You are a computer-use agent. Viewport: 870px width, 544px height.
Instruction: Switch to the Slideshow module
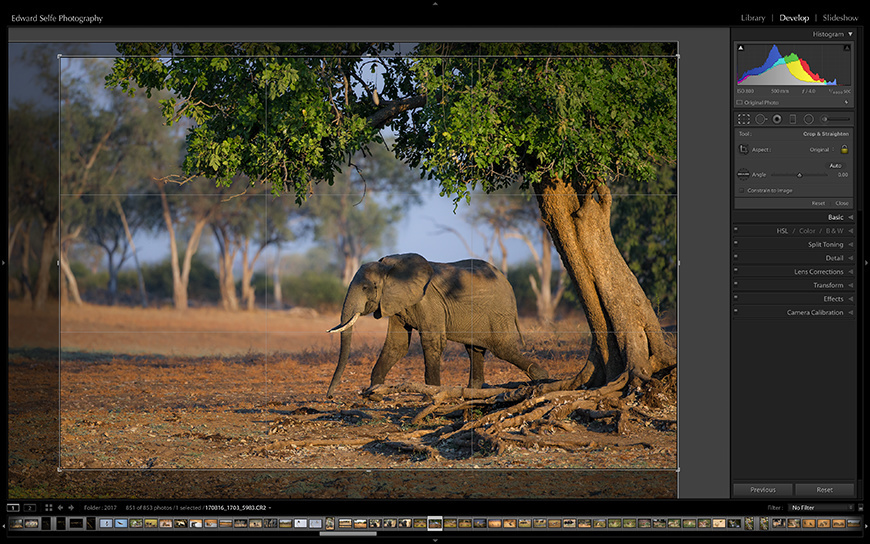841,18
